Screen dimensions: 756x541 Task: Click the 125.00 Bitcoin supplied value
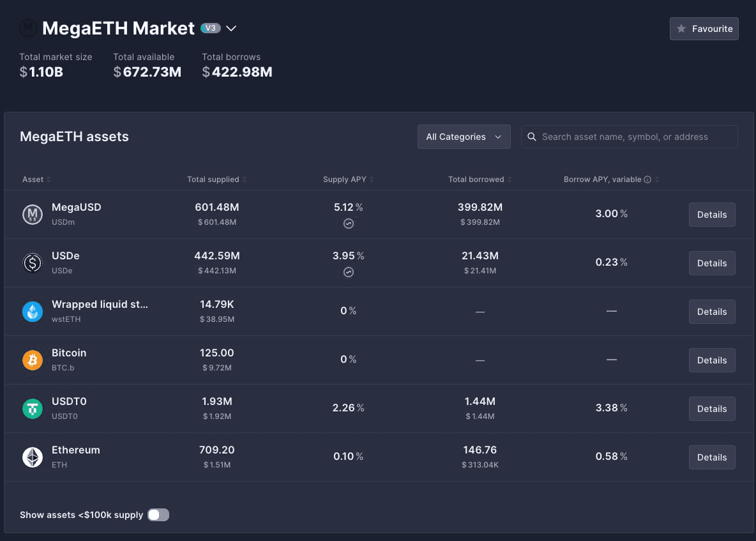(x=217, y=353)
